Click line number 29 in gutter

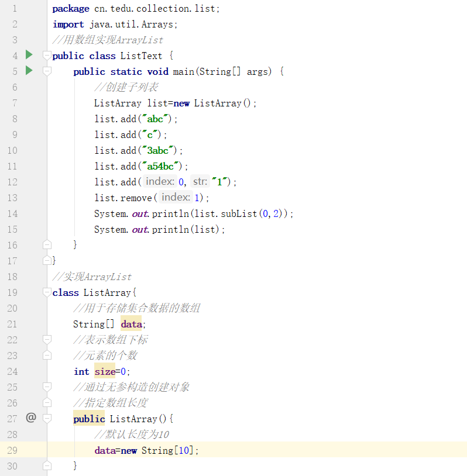12,450
